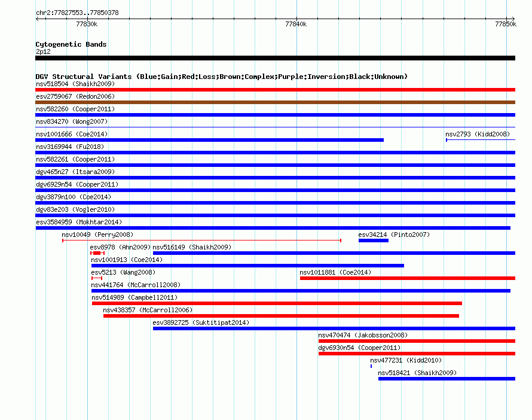This screenshot has width=532, height=420.
Task: Select the esv3892725 blue gain bar
Action: 334,328
